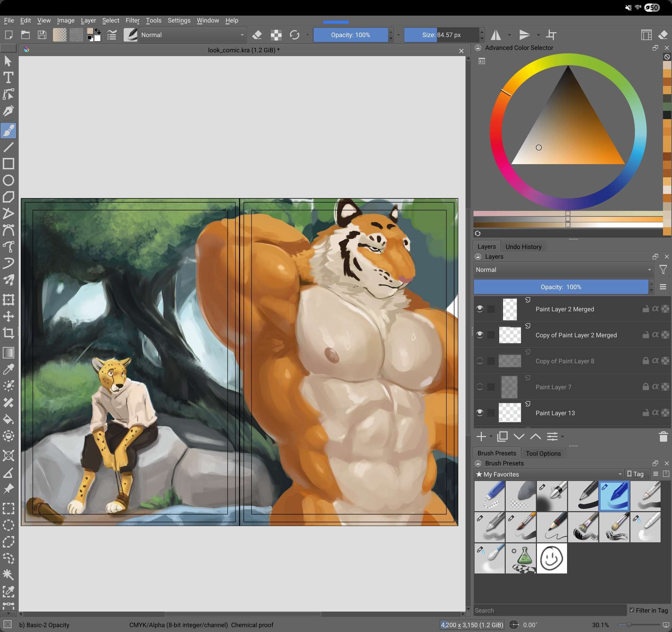This screenshot has height=632, width=672.
Task: Select the Text tool in toolbox
Action: pyautogui.click(x=8, y=78)
